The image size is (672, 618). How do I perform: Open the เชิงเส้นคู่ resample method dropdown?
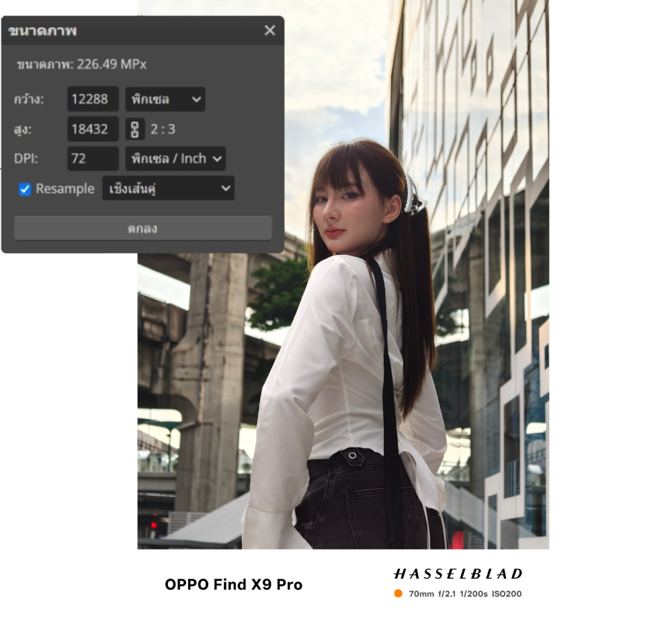point(168,189)
